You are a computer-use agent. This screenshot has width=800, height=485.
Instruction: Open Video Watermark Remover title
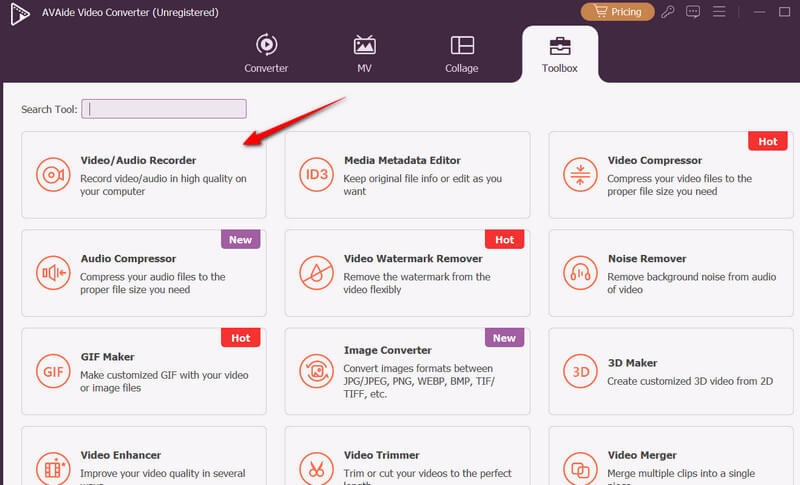413,259
